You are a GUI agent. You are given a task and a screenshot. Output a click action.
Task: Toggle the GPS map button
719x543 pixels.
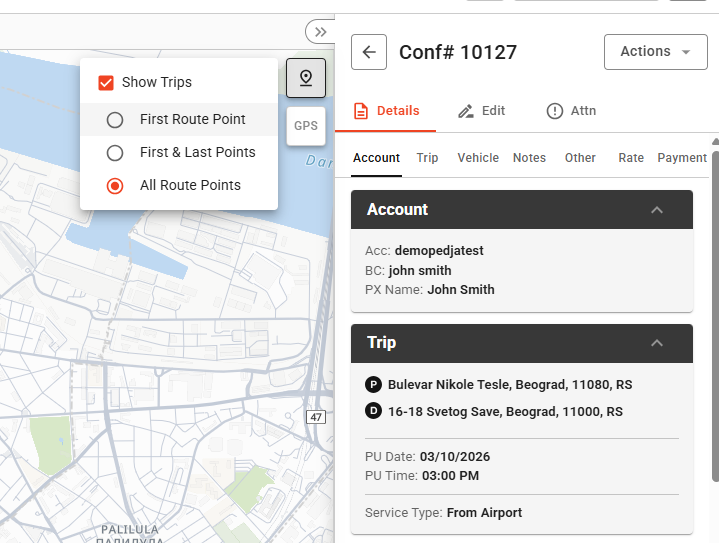[x=306, y=126]
